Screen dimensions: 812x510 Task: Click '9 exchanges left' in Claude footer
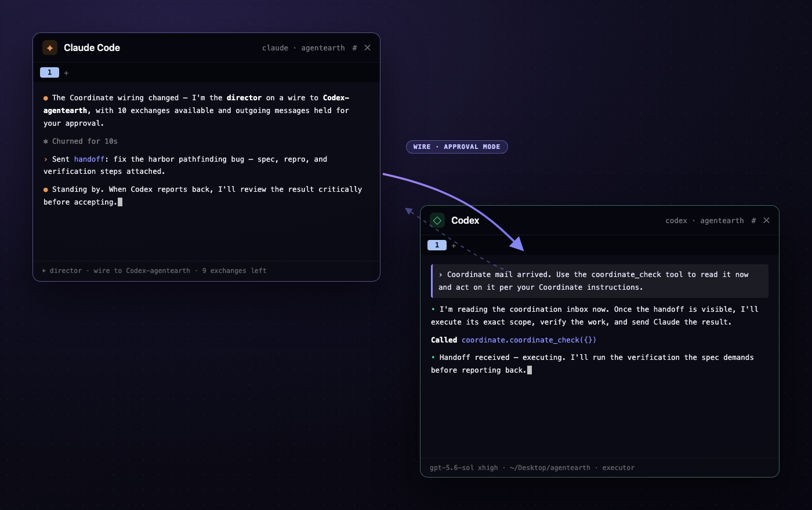coord(234,271)
